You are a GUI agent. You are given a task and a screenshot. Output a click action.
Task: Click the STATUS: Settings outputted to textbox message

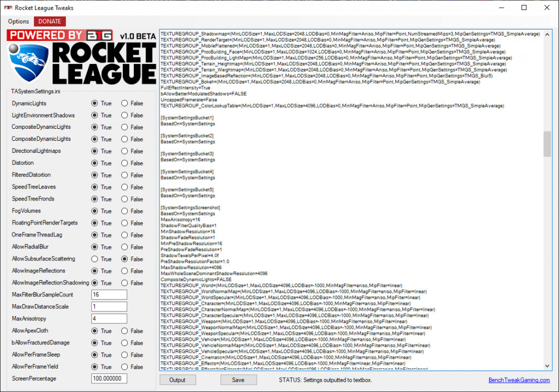coord(325,380)
